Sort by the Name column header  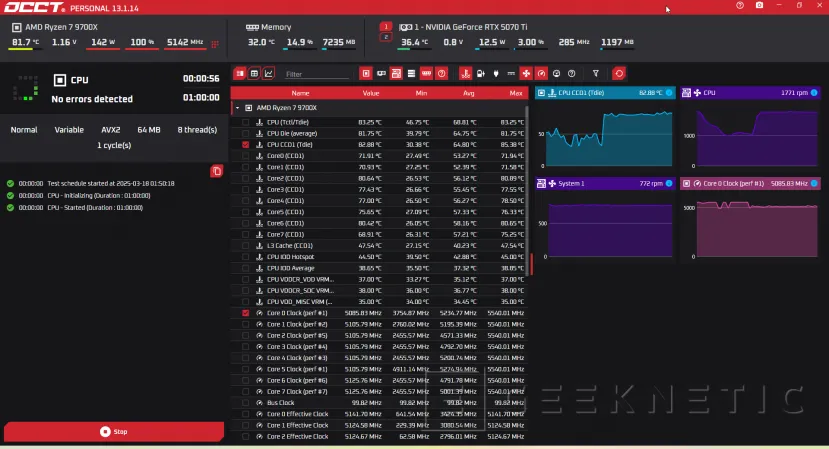point(300,93)
